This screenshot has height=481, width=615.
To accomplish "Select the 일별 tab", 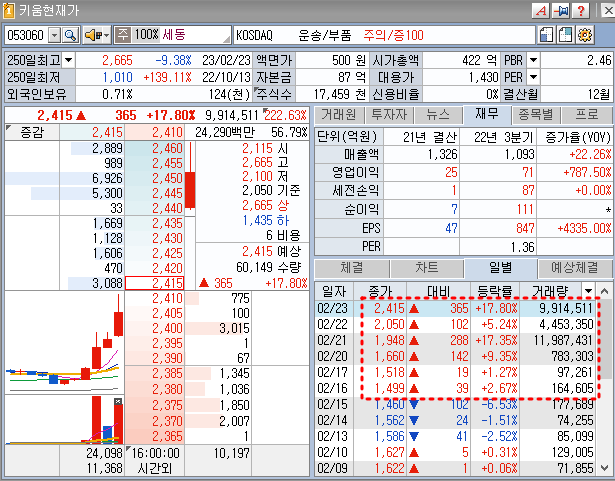I will tap(500, 268).
